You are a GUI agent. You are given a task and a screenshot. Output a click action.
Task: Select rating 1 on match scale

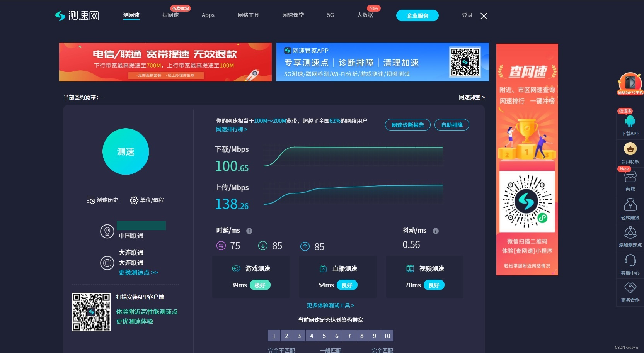274,336
